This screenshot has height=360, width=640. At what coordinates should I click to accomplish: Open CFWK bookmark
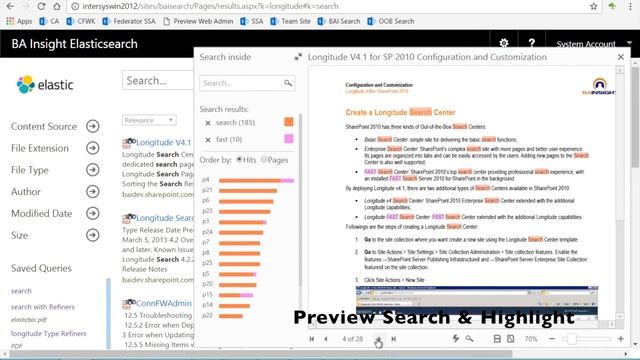click(x=81, y=21)
